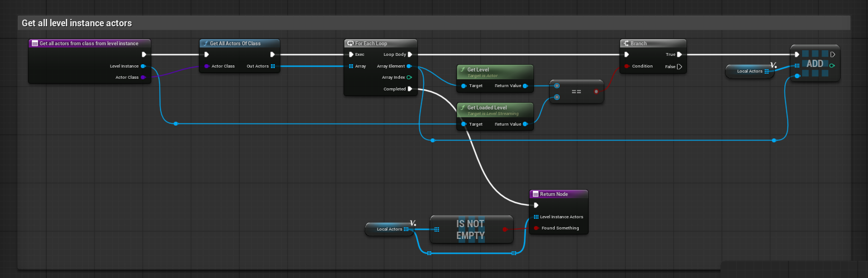868x278 pixels.
Task: Select the Local Actors variable node beside IS NOT EMPTY
Action: pyautogui.click(x=390, y=229)
